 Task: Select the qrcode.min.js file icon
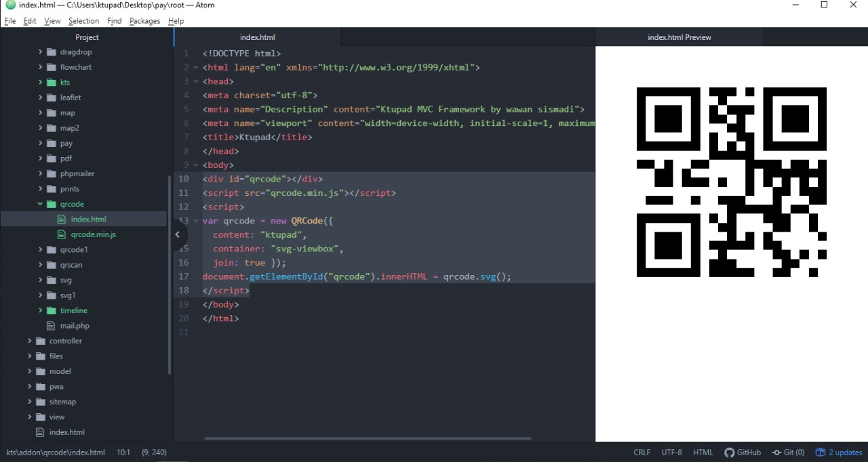coord(62,234)
